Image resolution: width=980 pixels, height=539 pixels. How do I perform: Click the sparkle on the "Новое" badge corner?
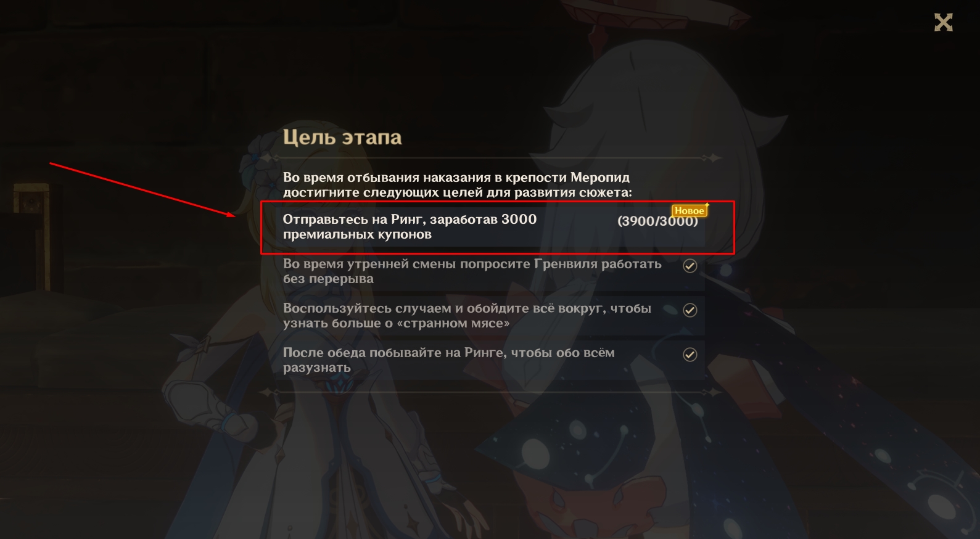click(707, 205)
